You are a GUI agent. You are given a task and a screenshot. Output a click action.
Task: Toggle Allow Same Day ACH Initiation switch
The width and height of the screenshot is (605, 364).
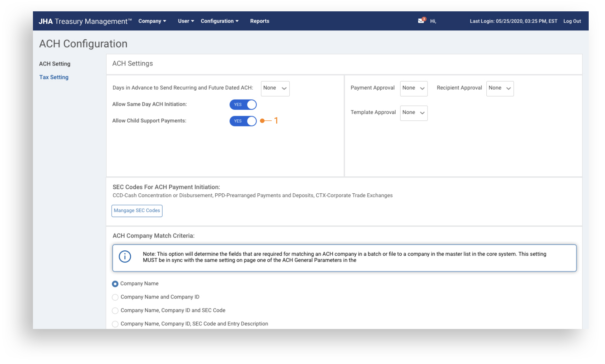(x=243, y=104)
